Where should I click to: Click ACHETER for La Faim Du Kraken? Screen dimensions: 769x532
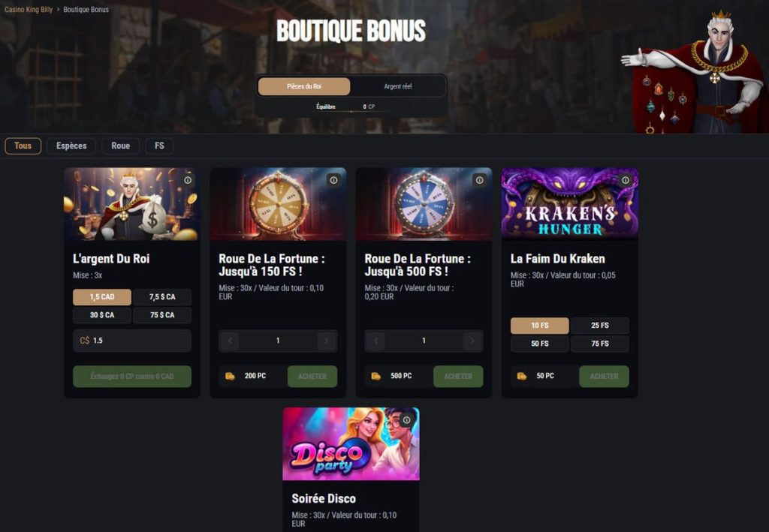click(x=605, y=376)
